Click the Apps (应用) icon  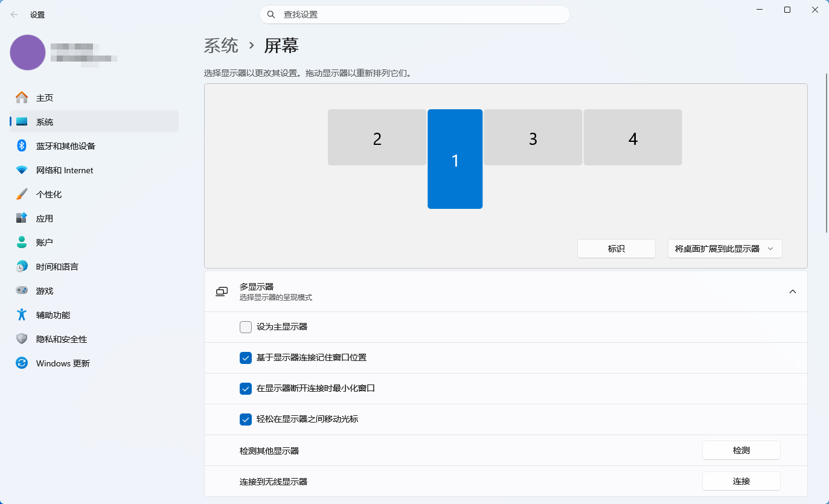[22, 218]
